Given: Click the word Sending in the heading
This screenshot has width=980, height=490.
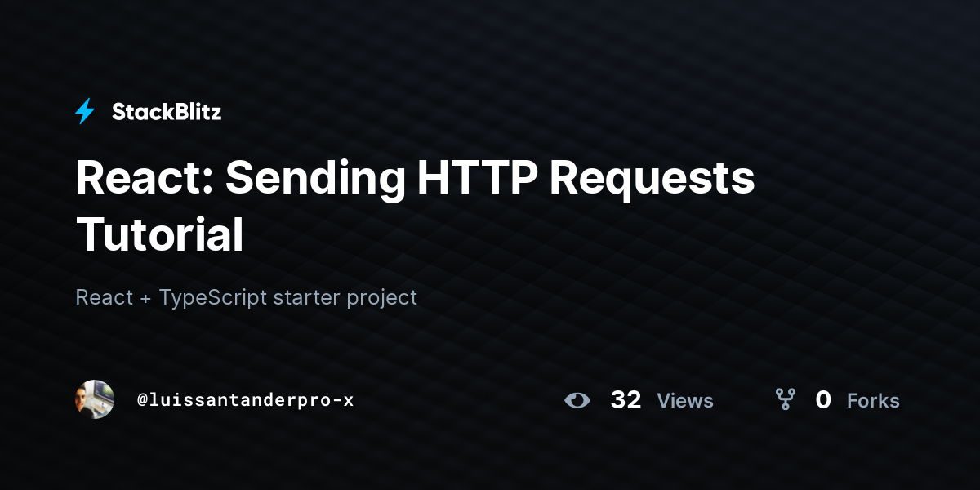Looking at the screenshot, I should pyautogui.click(x=314, y=180).
